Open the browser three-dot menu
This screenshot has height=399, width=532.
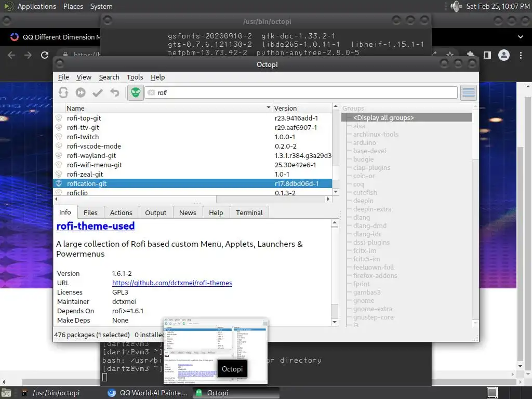[x=521, y=55]
